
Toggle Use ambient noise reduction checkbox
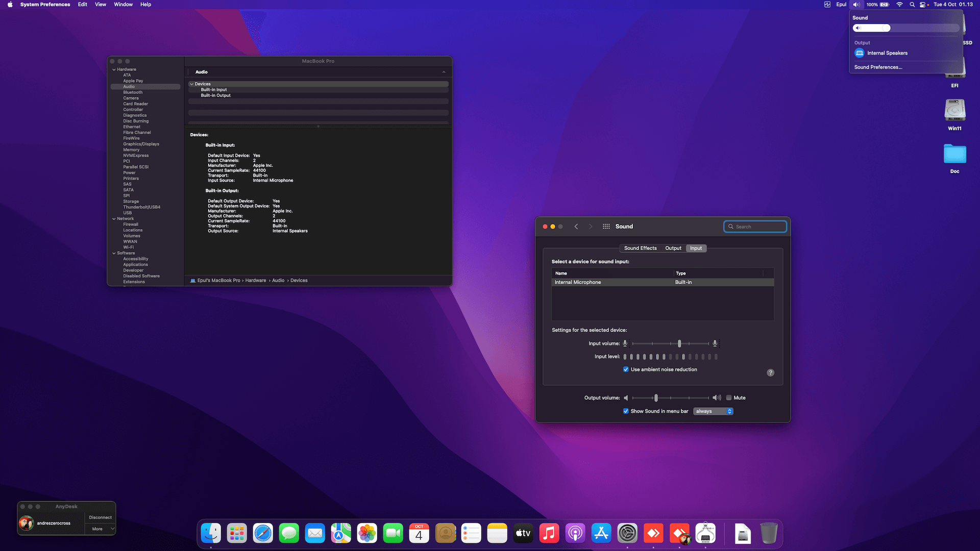coord(626,369)
